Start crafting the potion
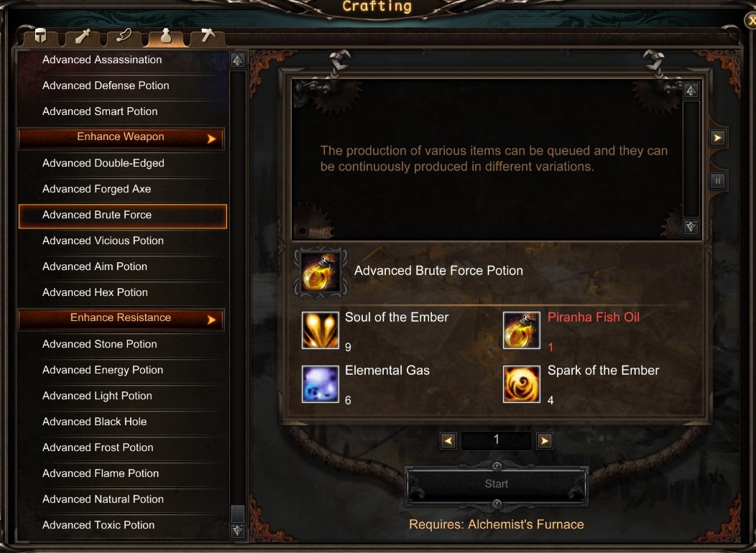The width and height of the screenshot is (756, 553). pyautogui.click(x=496, y=484)
